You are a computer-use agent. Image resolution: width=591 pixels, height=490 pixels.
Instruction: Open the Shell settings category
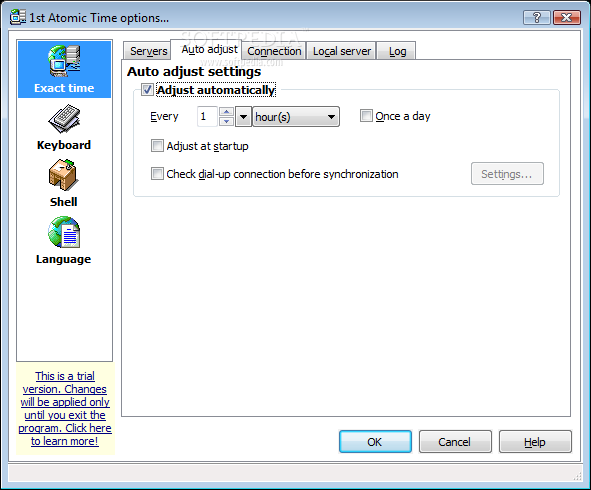(63, 184)
